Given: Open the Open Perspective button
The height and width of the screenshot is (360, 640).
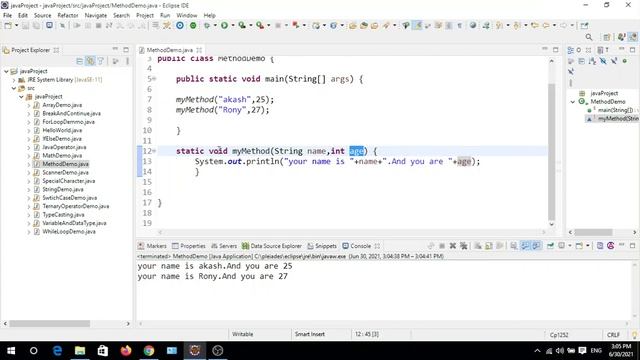Looking at the screenshot, I should coord(607,37).
